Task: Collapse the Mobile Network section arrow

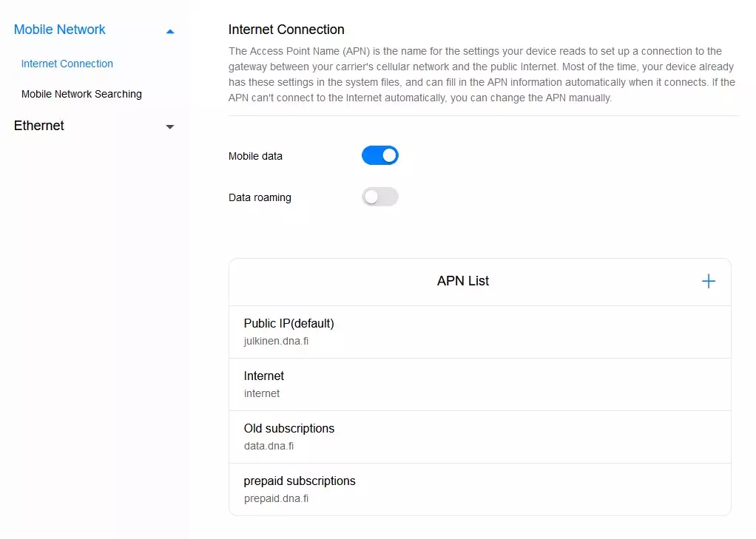Action: [170, 31]
